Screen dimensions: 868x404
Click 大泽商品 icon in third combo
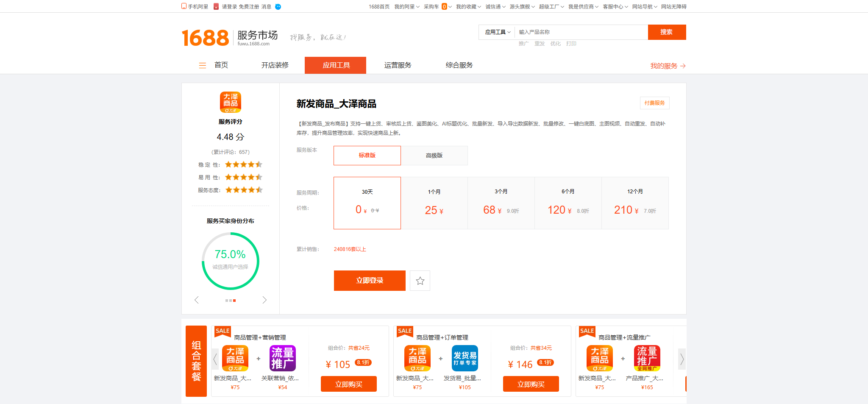[600, 358]
